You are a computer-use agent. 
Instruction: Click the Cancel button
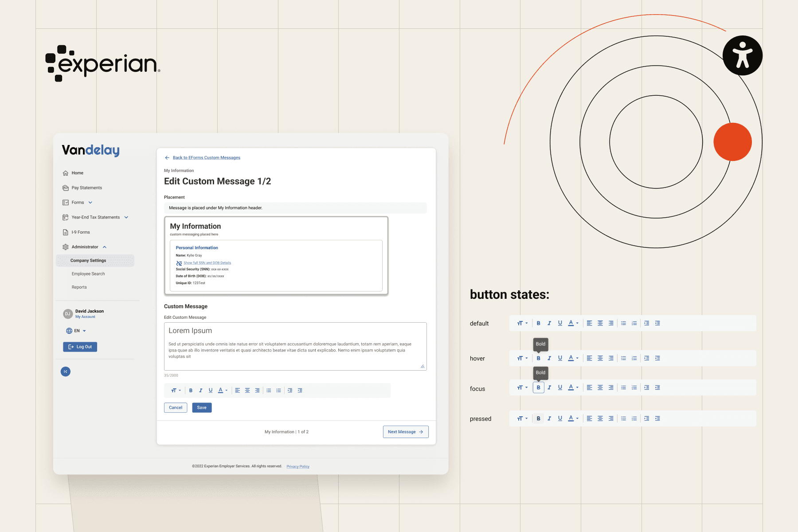(176, 407)
